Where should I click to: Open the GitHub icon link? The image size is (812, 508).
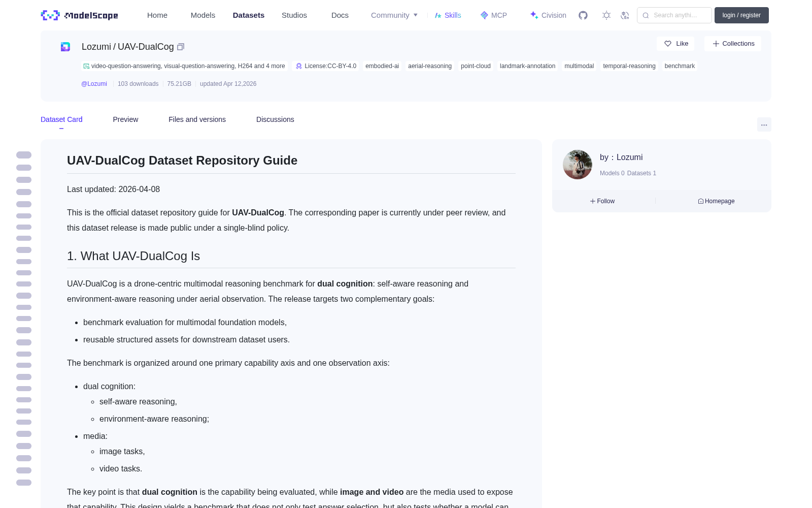point(583,15)
